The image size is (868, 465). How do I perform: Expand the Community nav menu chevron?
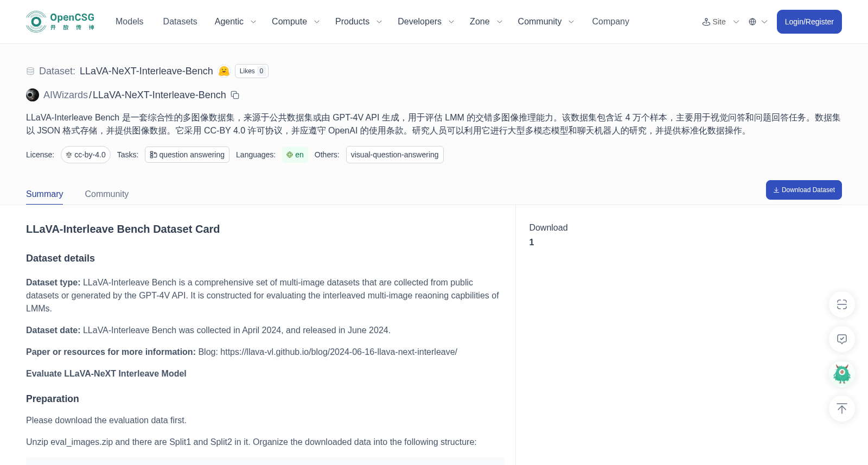[571, 22]
